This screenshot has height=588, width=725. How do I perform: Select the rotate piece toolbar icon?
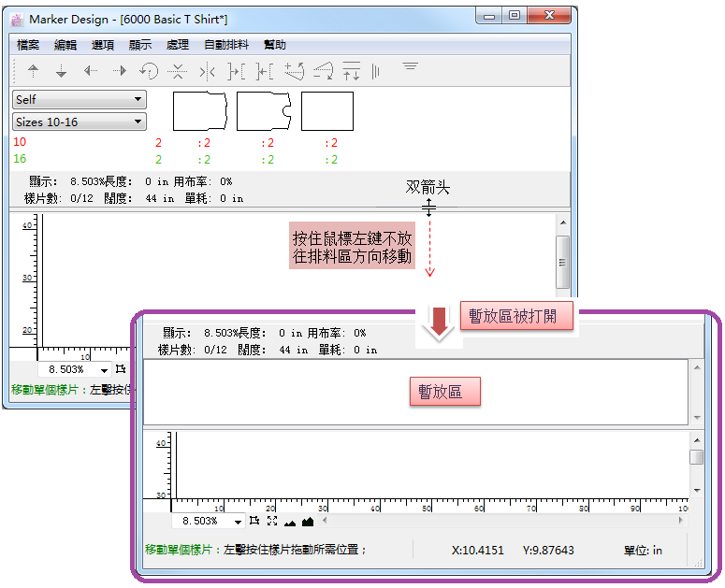pyautogui.click(x=149, y=70)
